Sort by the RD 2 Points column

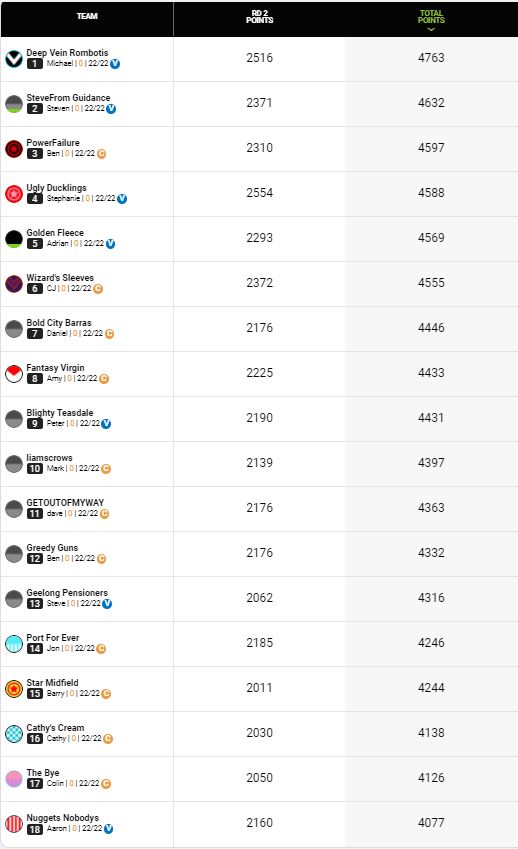pyautogui.click(x=259, y=17)
